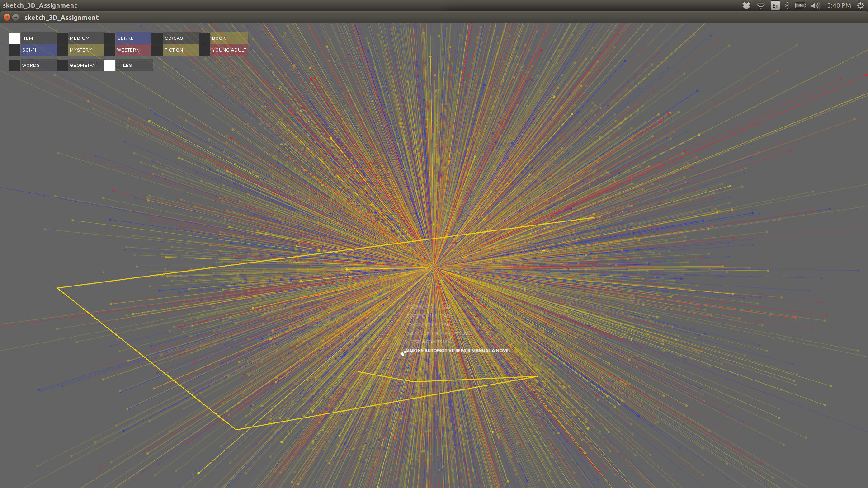Click the Allisons Automotive Repair Manual title
This screenshot has width=868, height=488.
pyautogui.click(x=457, y=351)
